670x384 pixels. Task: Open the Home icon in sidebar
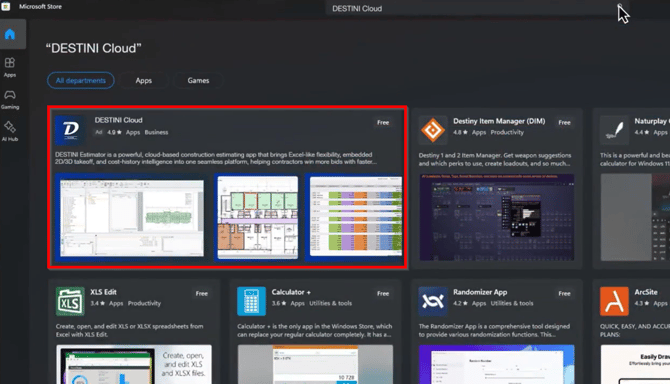pyautogui.click(x=10, y=34)
